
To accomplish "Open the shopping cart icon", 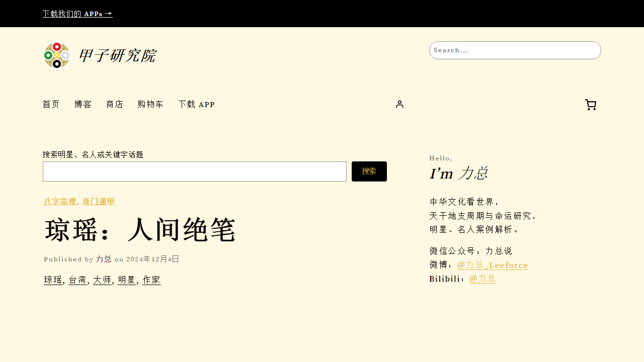I will pyautogui.click(x=591, y=105).
